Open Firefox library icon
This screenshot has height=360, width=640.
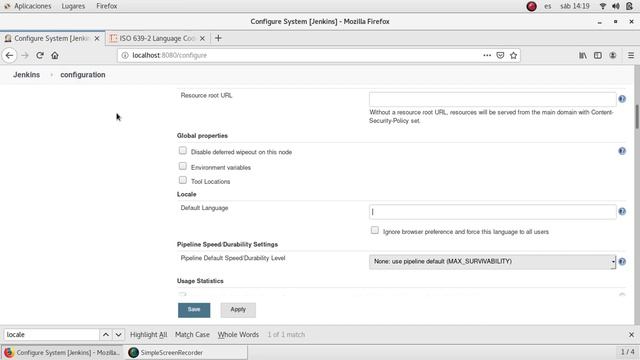tap(583, 55)
